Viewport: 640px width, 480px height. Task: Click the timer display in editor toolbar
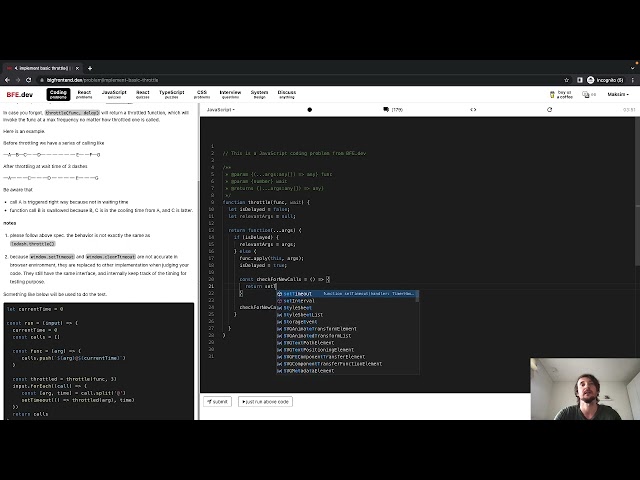tap(629, 109)
